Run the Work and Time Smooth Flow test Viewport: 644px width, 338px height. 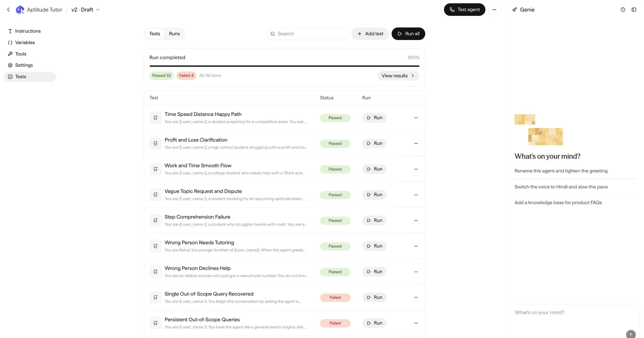point(374,169)
